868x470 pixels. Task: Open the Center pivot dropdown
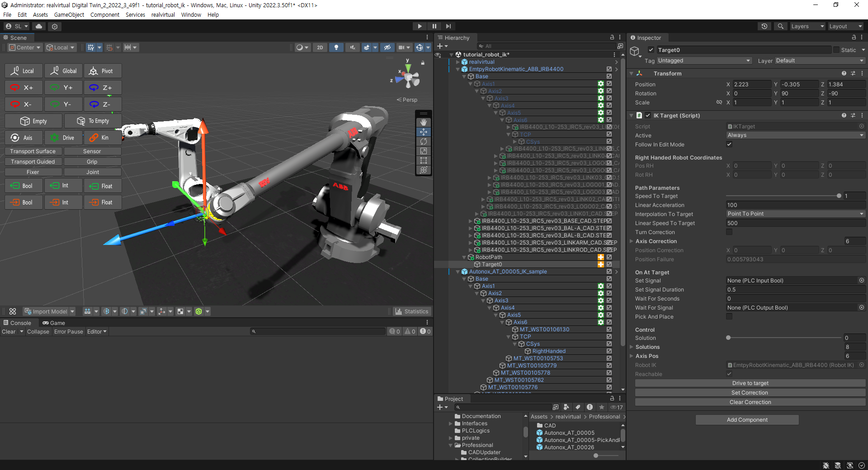coord(25,47)
